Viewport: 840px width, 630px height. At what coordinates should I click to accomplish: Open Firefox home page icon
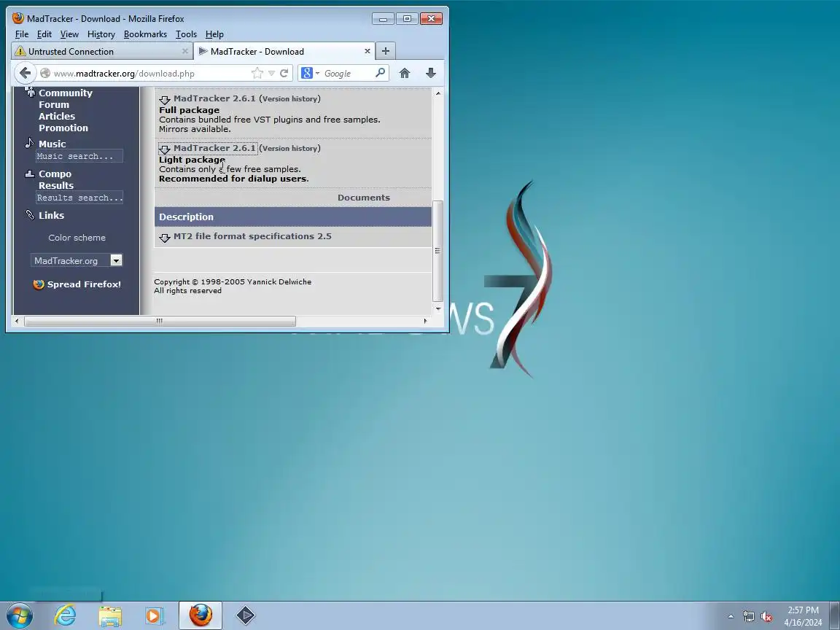405,73
